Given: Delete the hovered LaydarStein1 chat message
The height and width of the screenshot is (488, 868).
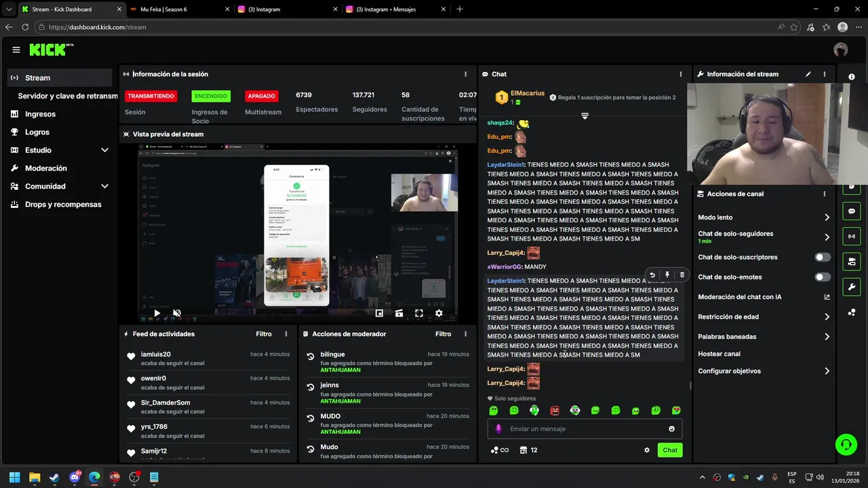Looking at the screenshot, I should [x=682, y=274].
